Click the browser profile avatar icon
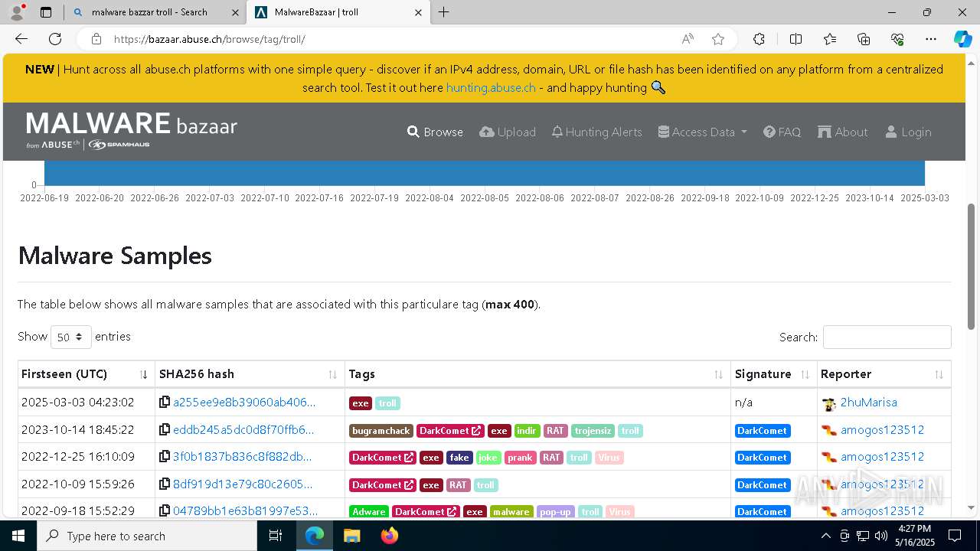The image size is (980, 551). coord(16,12)
